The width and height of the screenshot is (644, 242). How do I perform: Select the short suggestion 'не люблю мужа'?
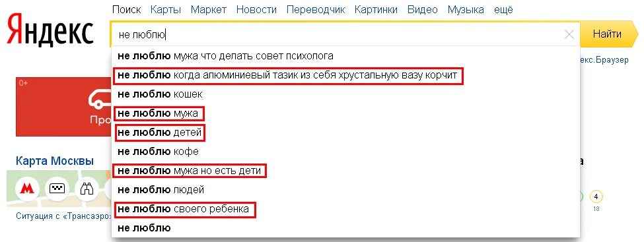[346, 113]
